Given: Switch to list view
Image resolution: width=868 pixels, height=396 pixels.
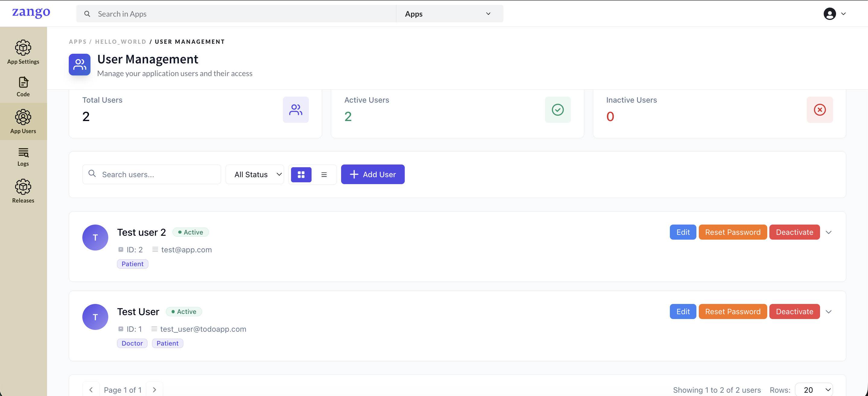Looking at the screenshot, I should tap(324, 174).
